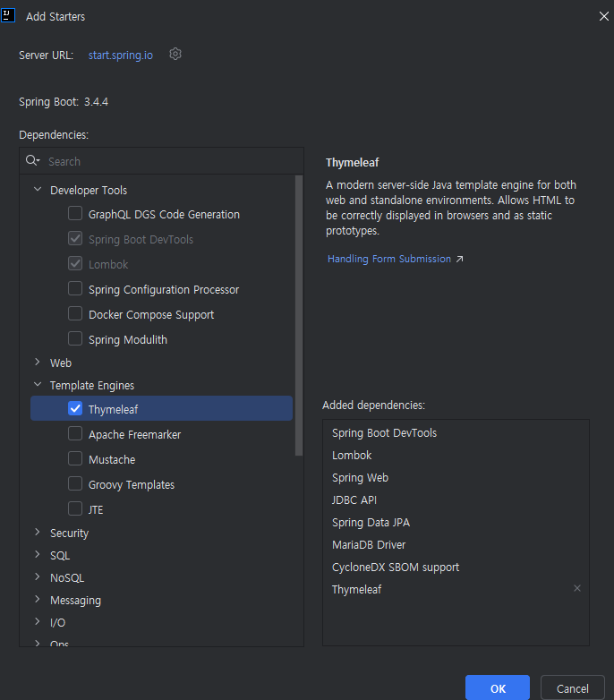The width and height of the screenshot is (614, 700).
Task: Open the external-link arrow beside Handling Form Submission
Action: click(x=460, y=259)
